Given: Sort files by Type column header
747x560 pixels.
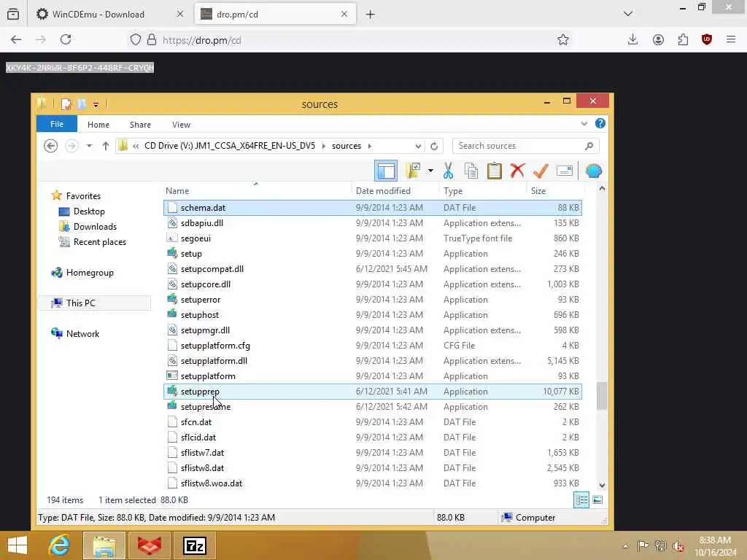Looking at the screenshot, I should 483,191.
